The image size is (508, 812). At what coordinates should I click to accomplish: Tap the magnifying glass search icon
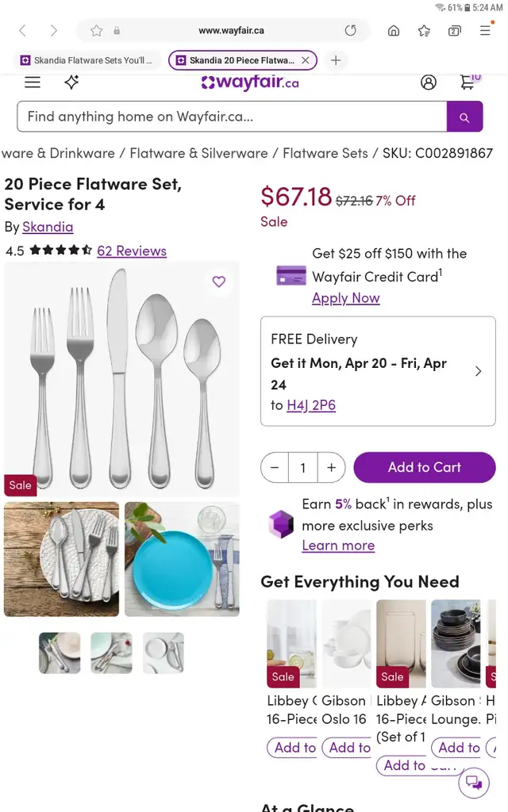pos(464,117)
